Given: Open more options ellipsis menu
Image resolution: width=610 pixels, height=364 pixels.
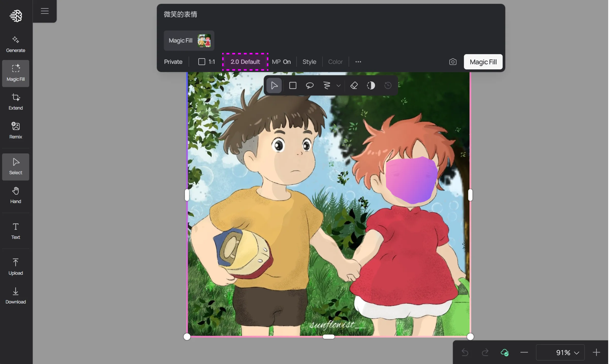Looking at the screenshot, I should (x=358, y=62).
